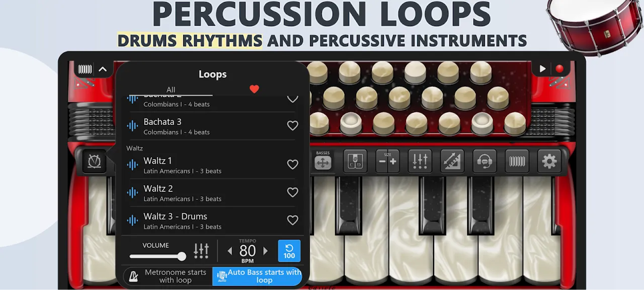644x290 pixels.
Task: Open the C D key labels option
Action: tap(355, 161)
